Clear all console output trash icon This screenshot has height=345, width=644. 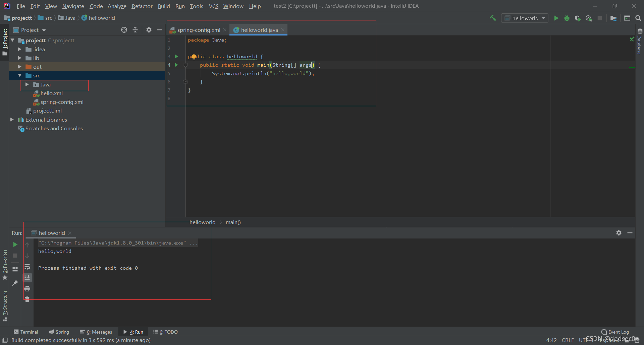pyautogui.click(x=27, y=299)
